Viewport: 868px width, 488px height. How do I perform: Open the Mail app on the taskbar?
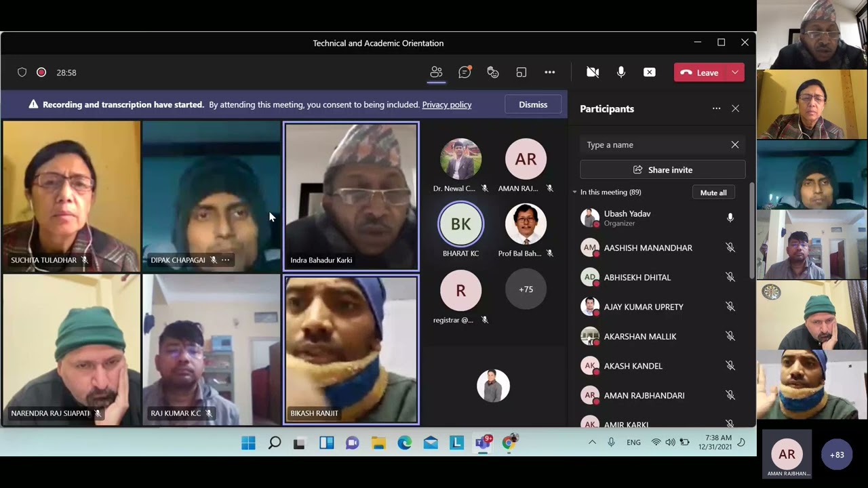pyautogui.click(x=431, y=443)
